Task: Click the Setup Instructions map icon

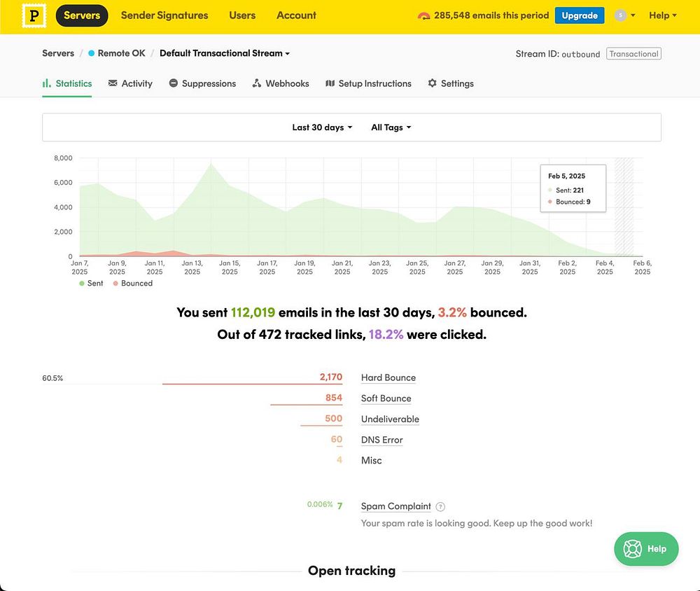Action: tap(330, 83)
